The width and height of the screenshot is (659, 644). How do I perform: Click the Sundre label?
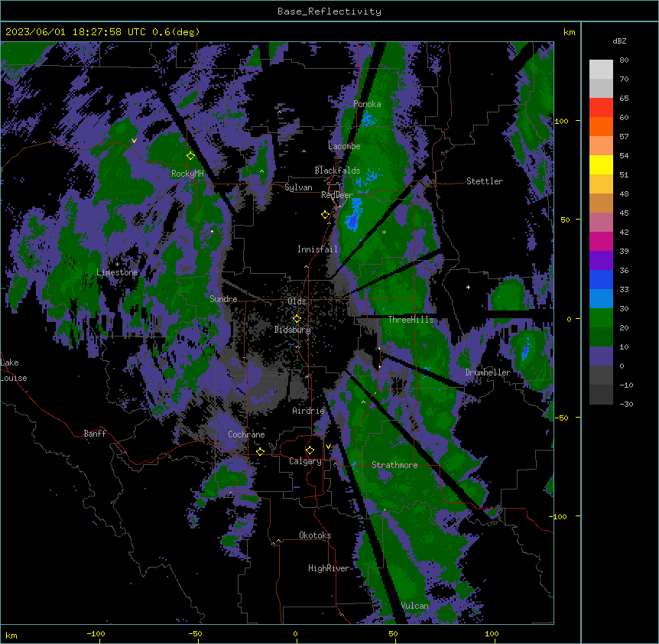223,299
